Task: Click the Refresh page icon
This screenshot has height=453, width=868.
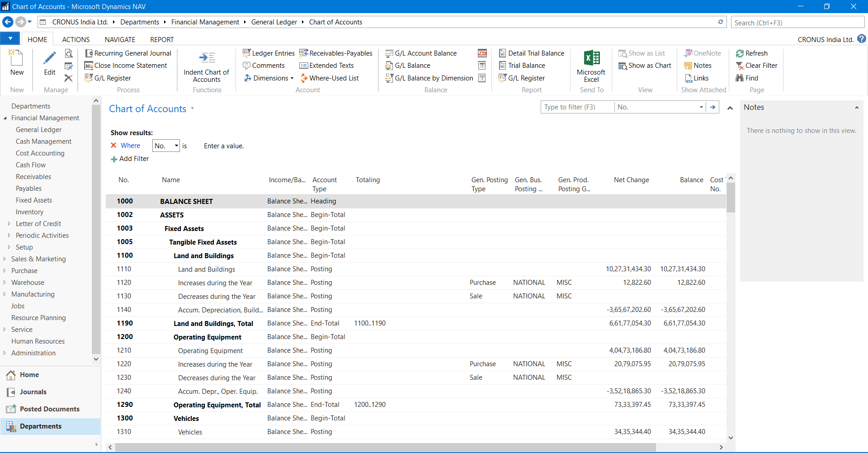Action: [x=740, y=53]
